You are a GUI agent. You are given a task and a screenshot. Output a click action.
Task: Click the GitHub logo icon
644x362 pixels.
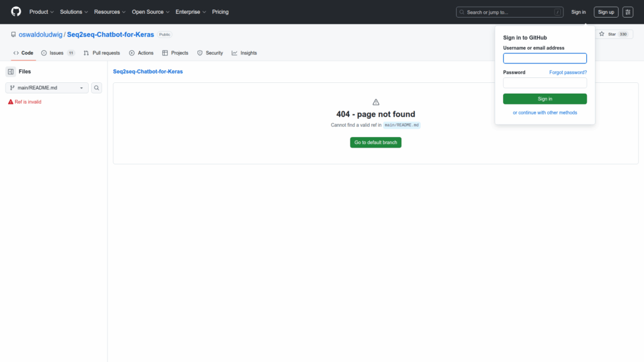[16, 12]
